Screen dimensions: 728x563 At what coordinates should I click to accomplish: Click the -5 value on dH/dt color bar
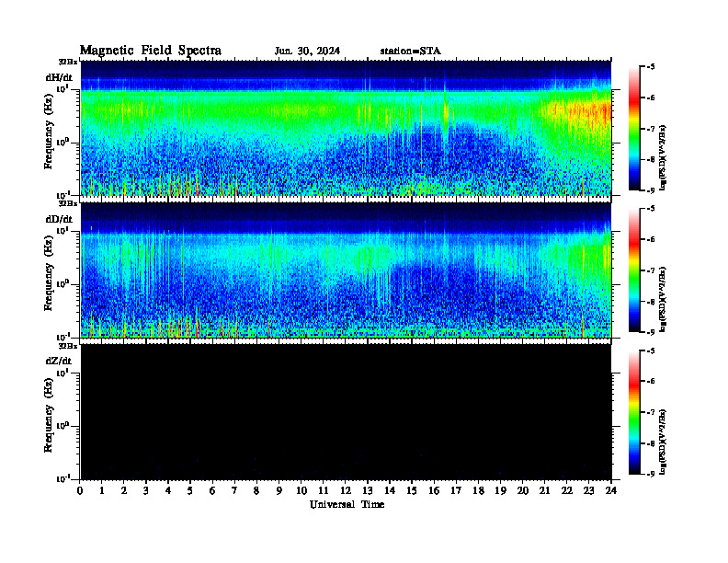[x=650, y=67]
